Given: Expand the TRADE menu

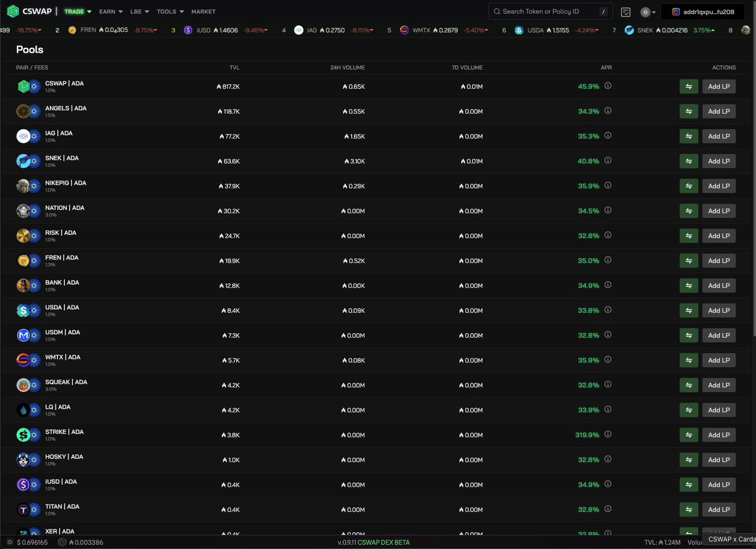Looking at the screenshot, I should [77, 11].
